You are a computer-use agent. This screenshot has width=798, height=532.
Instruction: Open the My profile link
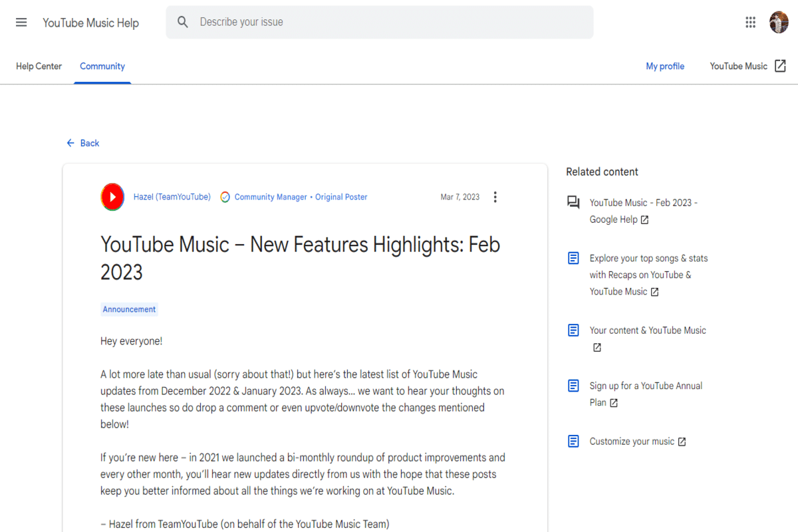pyautogui.click(x=665, y=66)
